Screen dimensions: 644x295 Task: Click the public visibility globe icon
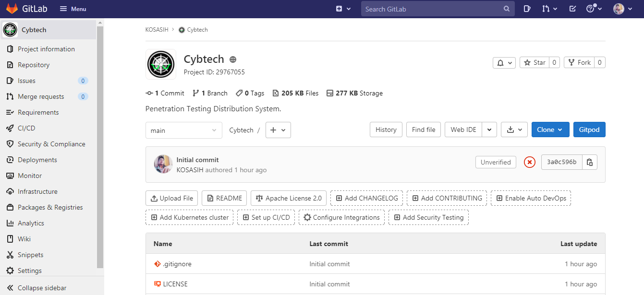pyautogui.click(x=233, y=59)
